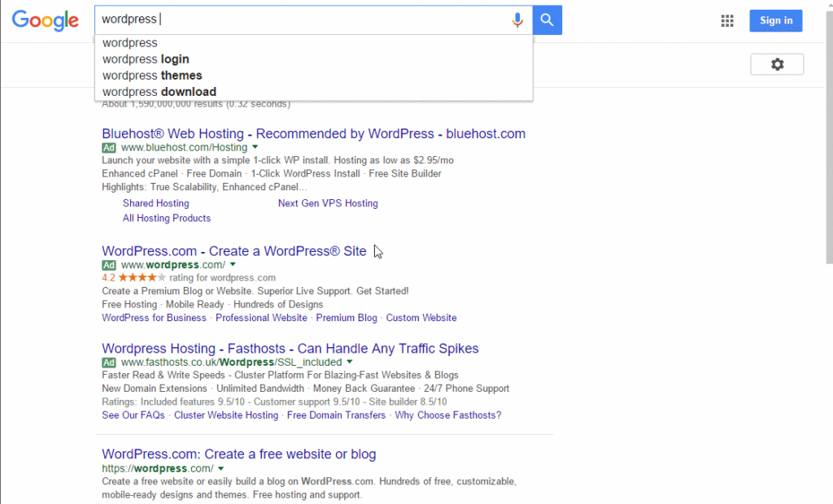Expand dropdown arrow next to www.wordpress.com/ ad
This screenshot has height=504, width=833.
233,264
